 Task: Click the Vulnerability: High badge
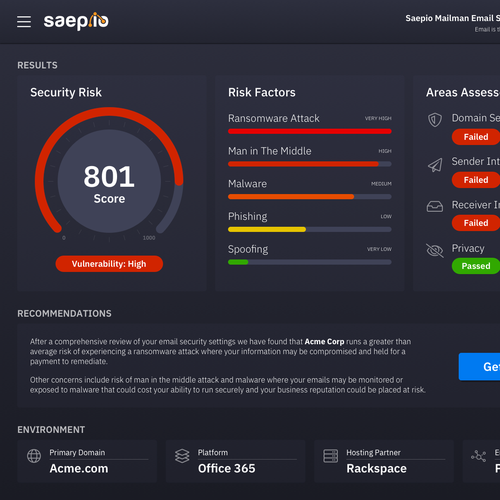(109, 264)
